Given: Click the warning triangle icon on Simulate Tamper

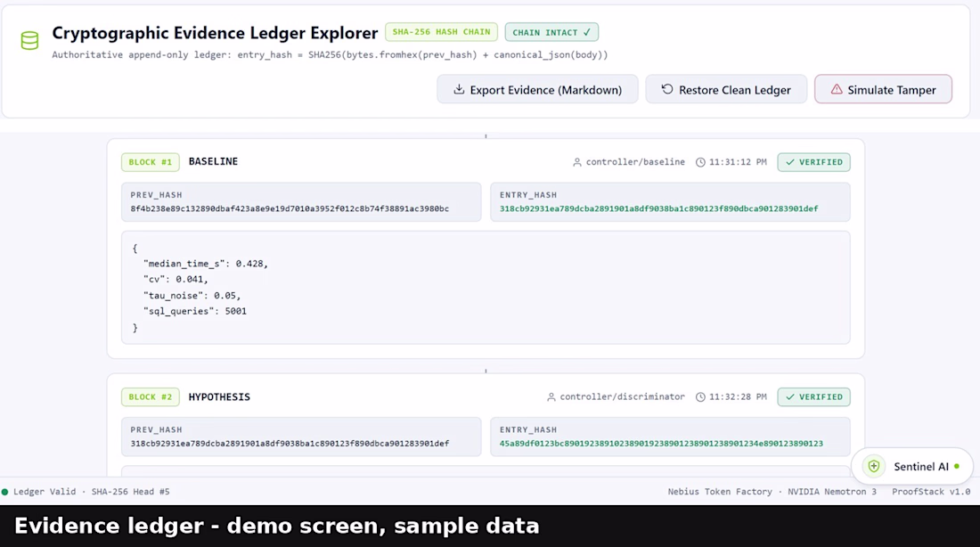Looking at the screenshot, I should pos(837,89).
